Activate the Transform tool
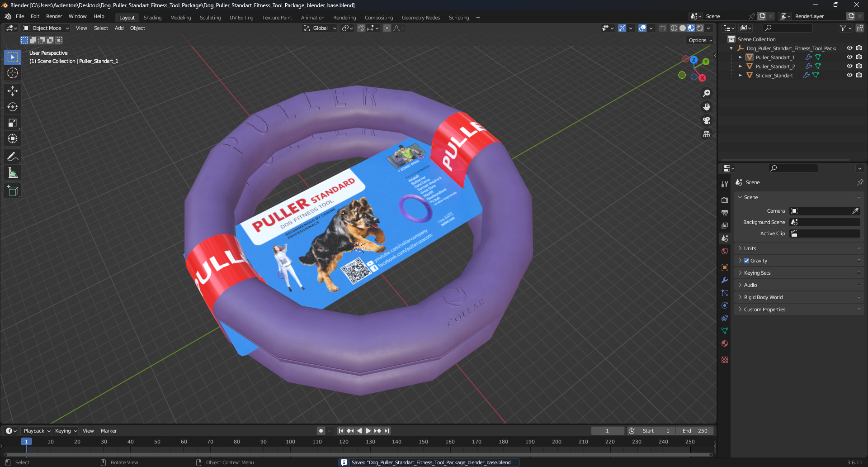Viewport: 868px width, 467px height. coord(13,138)
